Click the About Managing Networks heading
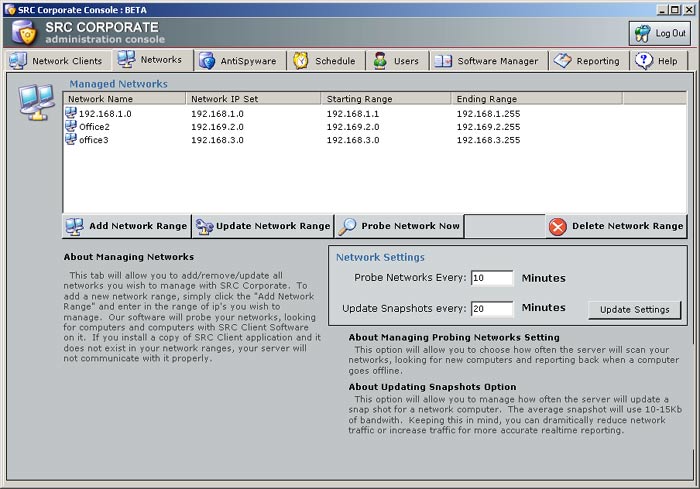This screenshot has height=489, width=700. click(x=129, y=257)
